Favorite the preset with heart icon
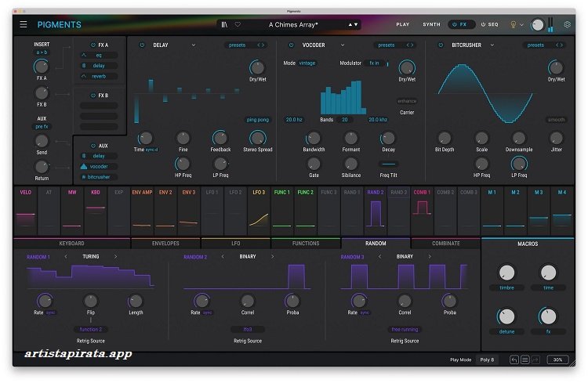 (238, 24)
